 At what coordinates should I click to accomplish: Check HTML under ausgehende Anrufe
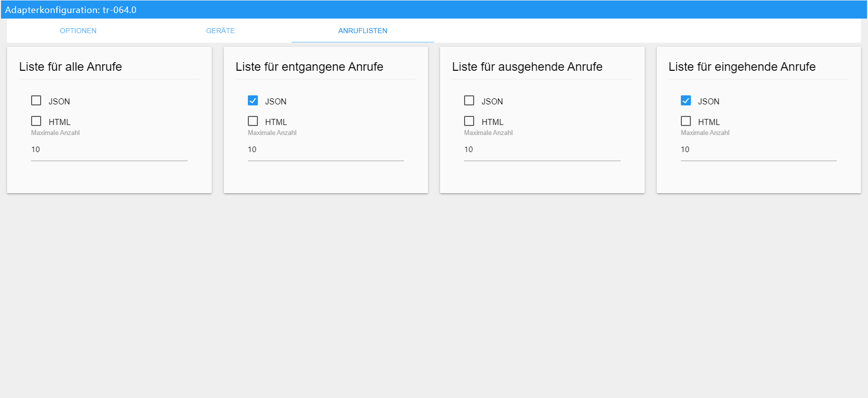click(469, 121)
